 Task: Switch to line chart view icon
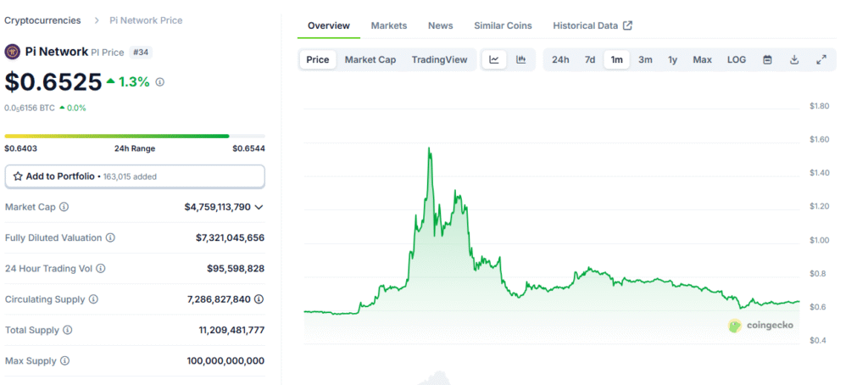(494, 59)
